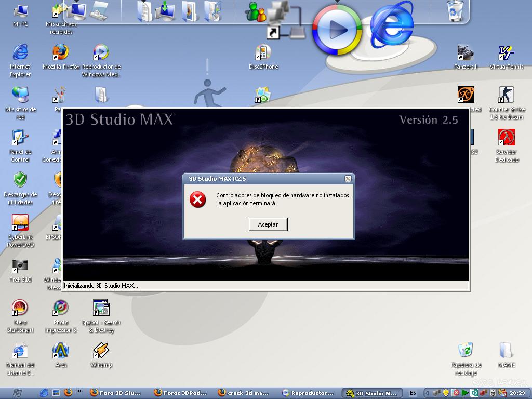Click the Inicializando 3D Studio MAX status text
The width and height of the screenshot is (532, 399).
tap(101, 286)
